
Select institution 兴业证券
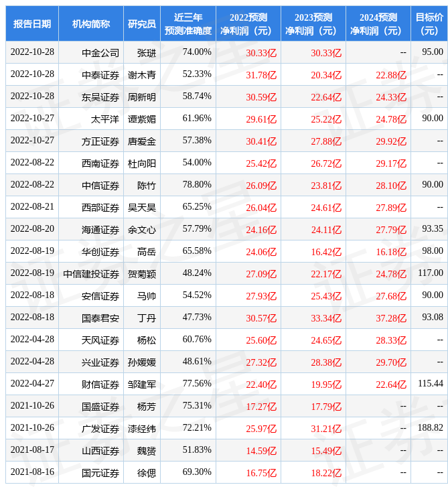tap(100, 362)
